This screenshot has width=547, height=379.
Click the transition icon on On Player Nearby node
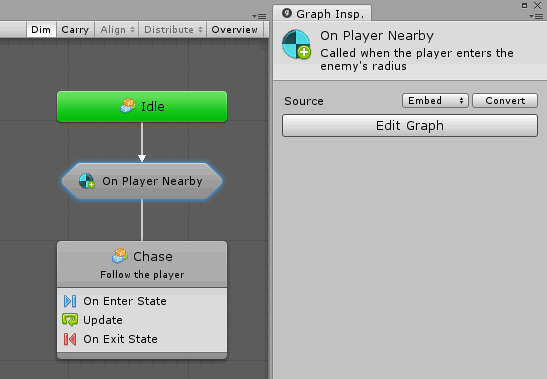tap(87, 181)
